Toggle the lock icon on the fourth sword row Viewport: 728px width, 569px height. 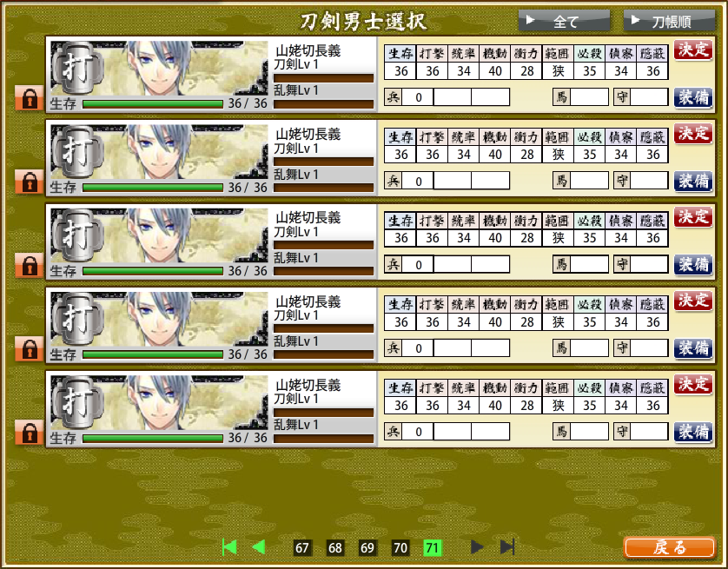click(x=30, y=349)
